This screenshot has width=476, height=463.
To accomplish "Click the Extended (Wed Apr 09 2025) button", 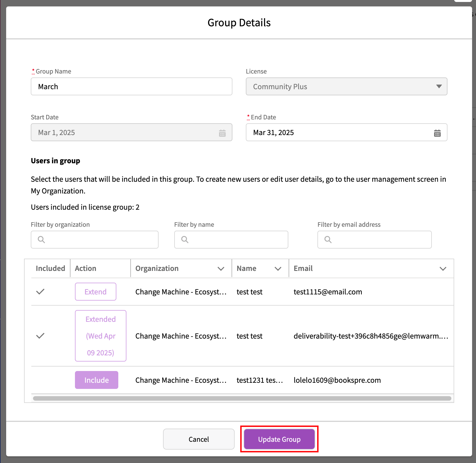I will coord(100,336).
